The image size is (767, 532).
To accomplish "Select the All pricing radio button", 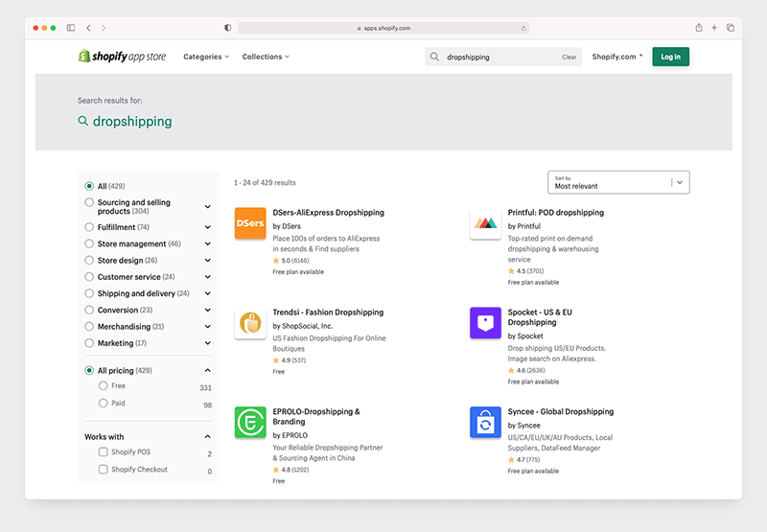I will (x=89, y=371).
